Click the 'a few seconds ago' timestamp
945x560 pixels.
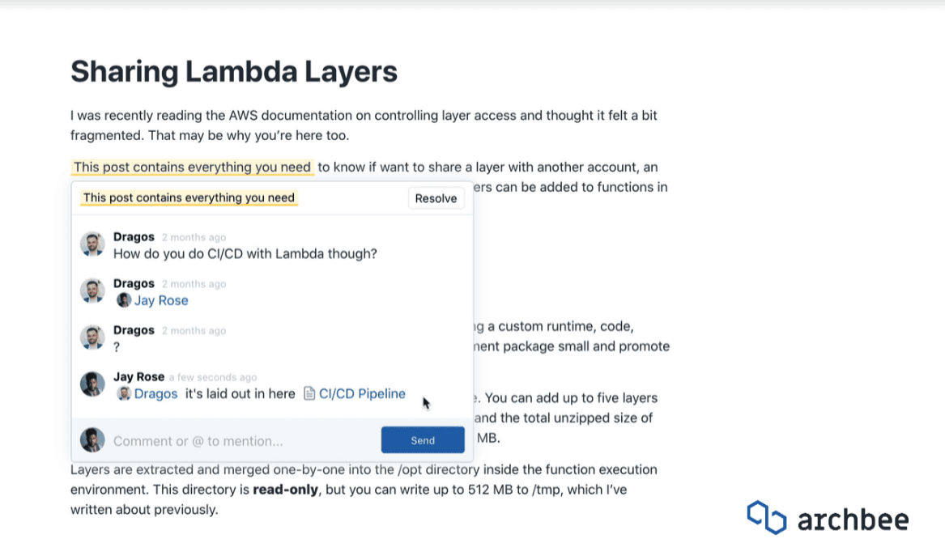(x=213, y=377)
